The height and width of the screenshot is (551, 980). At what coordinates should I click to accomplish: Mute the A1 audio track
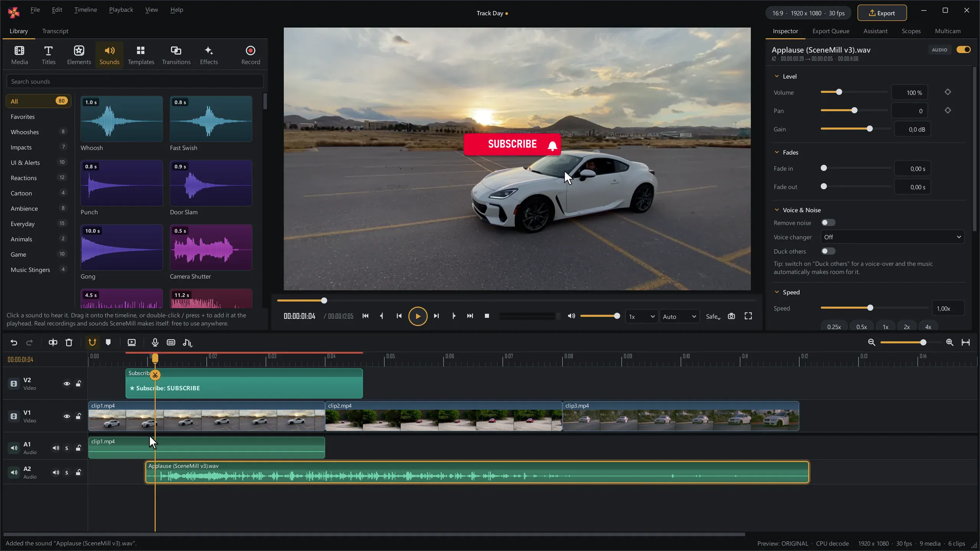(56, 448)
